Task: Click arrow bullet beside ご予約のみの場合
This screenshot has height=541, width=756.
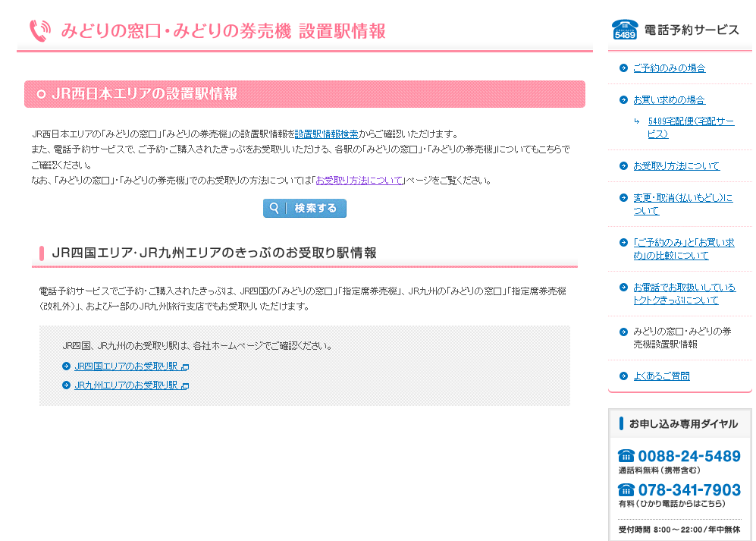Action: tap(623, 68)
